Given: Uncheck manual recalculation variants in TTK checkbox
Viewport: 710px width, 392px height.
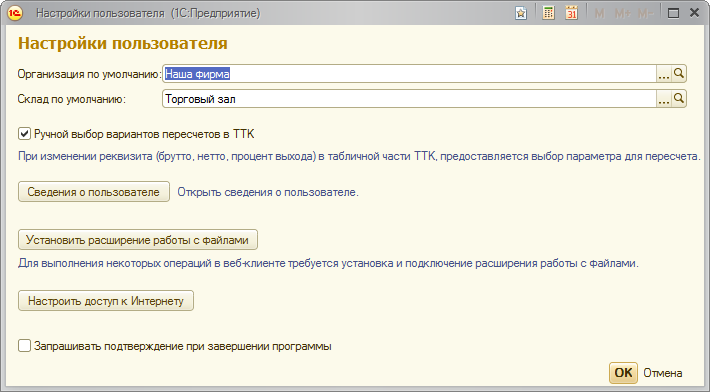Looking at the screenshot, I should (24, 134).
